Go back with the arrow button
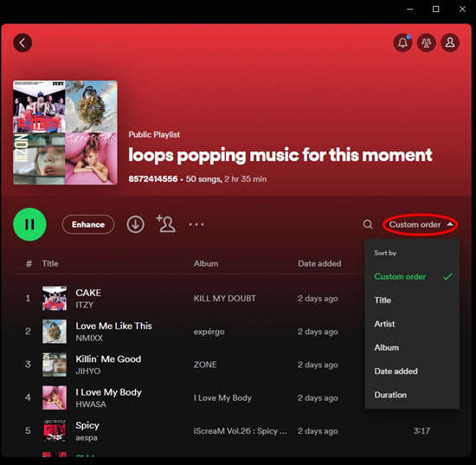Viewport: 476px width, 465px height. point(23,42)
